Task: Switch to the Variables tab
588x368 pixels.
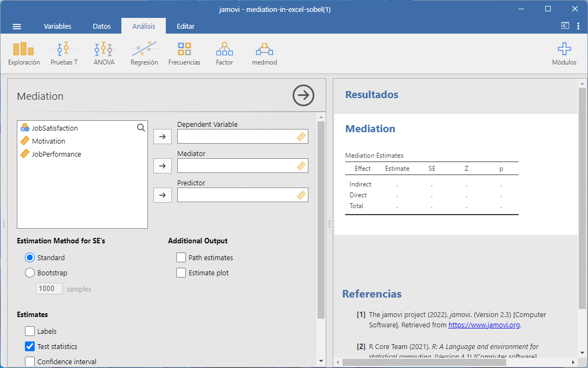Action: (x=57, y=26)
